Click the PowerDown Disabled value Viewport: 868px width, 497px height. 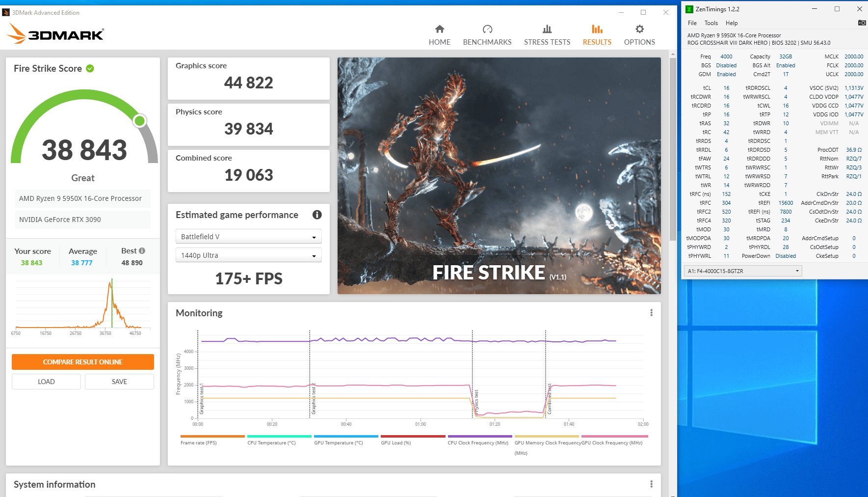pyautogui.click(x=786, y=256)
